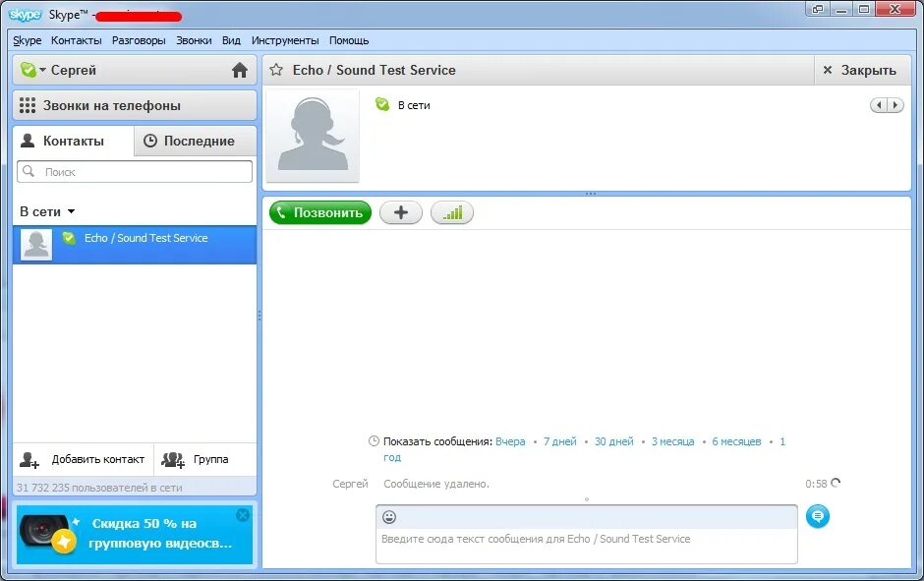
Task: Click the Echo contact avatar in list
Action: coord(36,245)
